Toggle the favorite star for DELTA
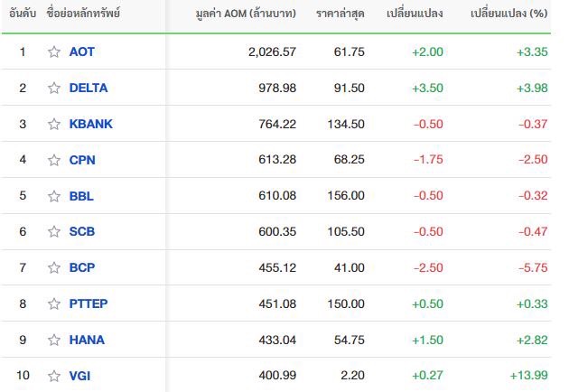Screen dimensions: 569x392 (x=54, y=88)
